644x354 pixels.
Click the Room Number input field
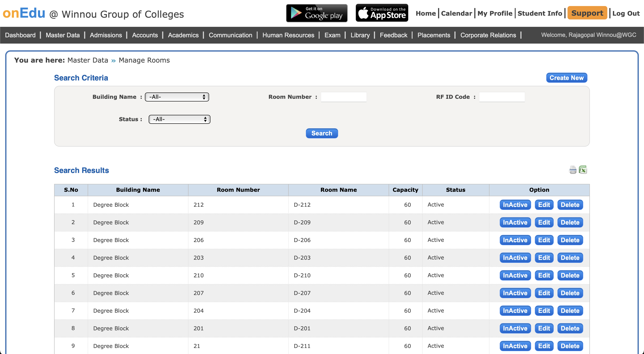point(343,97)
